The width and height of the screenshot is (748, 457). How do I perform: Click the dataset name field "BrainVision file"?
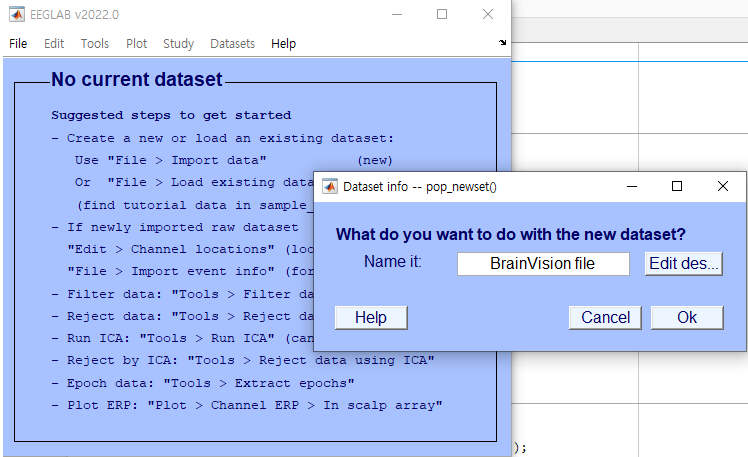(543, 264)
